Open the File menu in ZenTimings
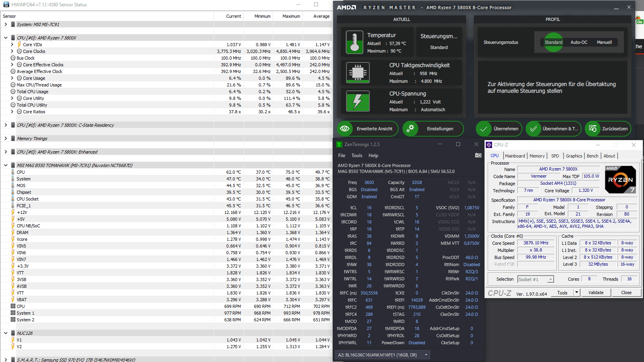 (342, 156)
